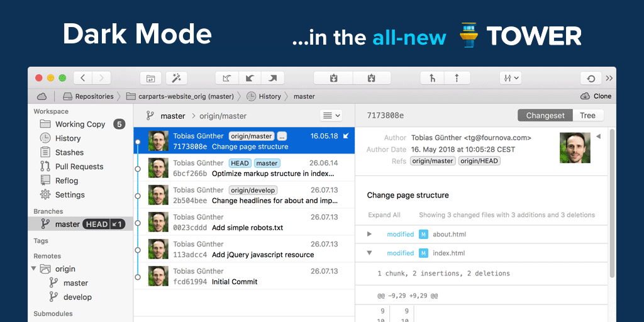The image size is (644, 322).
Task: Click the Apply stash toolbar icon
Action: tap(371, 78)
